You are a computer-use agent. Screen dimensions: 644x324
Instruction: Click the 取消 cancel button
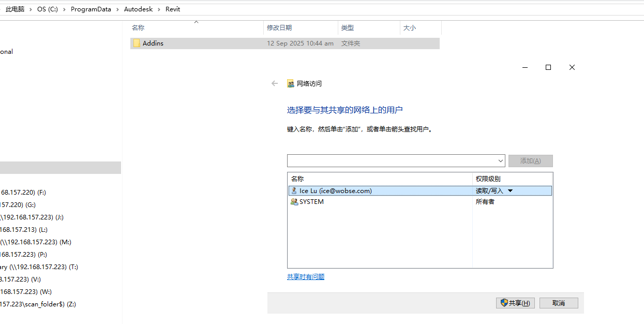[559, 303]
